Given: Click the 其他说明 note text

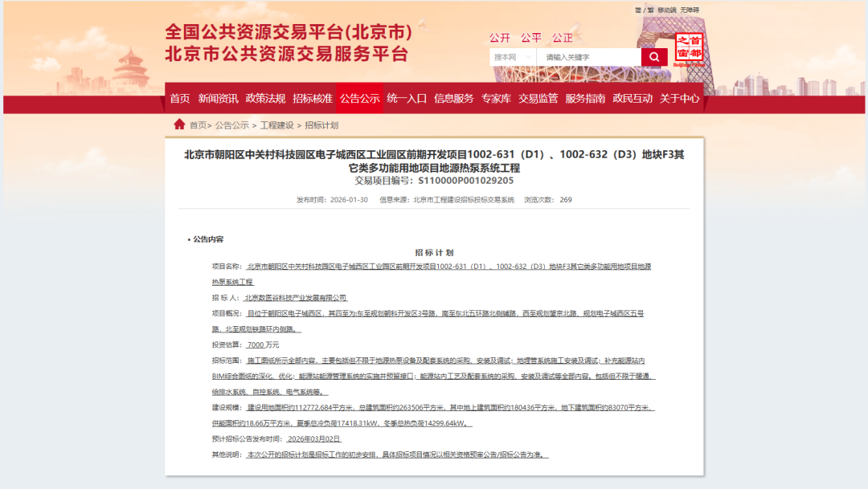Looking at the screenshot, I should pyautogui.click(x=397, y=454).
